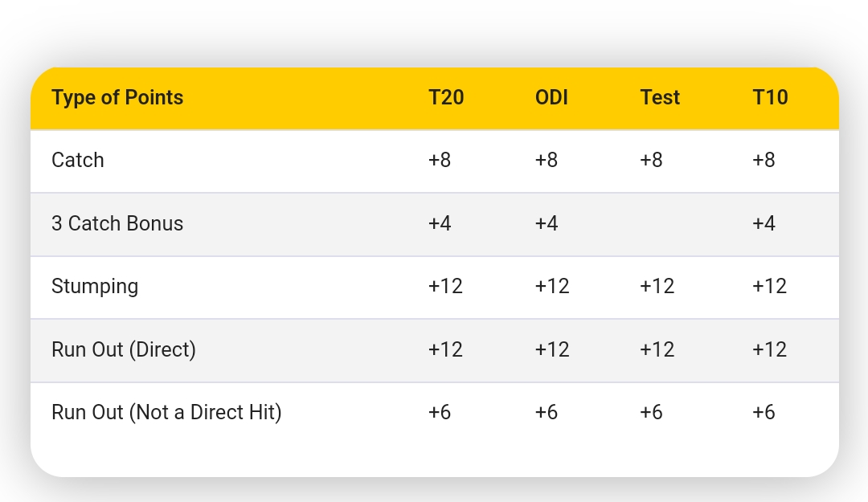868x502 pixels.
Task: Click the 'Run Out (Direct)' row label
Action: (124, 349)
